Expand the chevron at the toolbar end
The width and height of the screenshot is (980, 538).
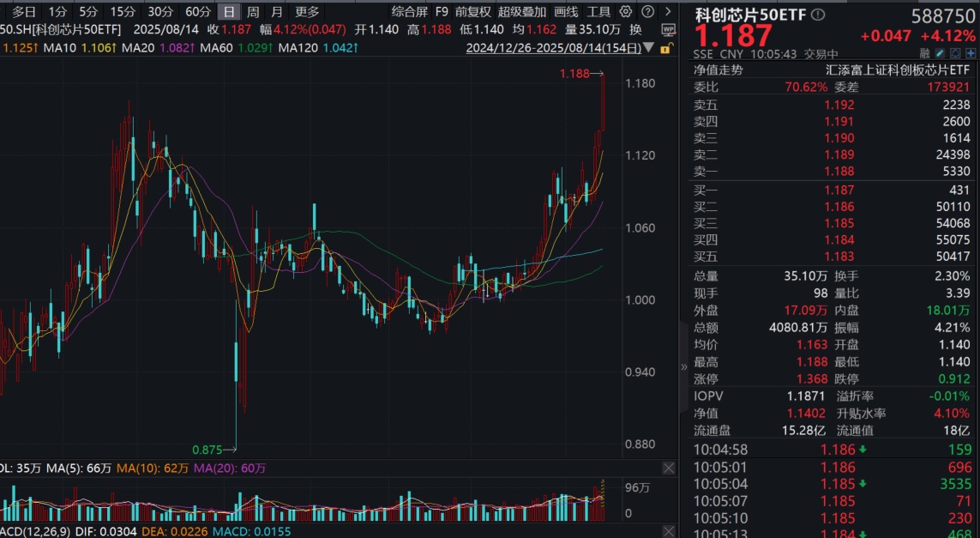(667, 12)
